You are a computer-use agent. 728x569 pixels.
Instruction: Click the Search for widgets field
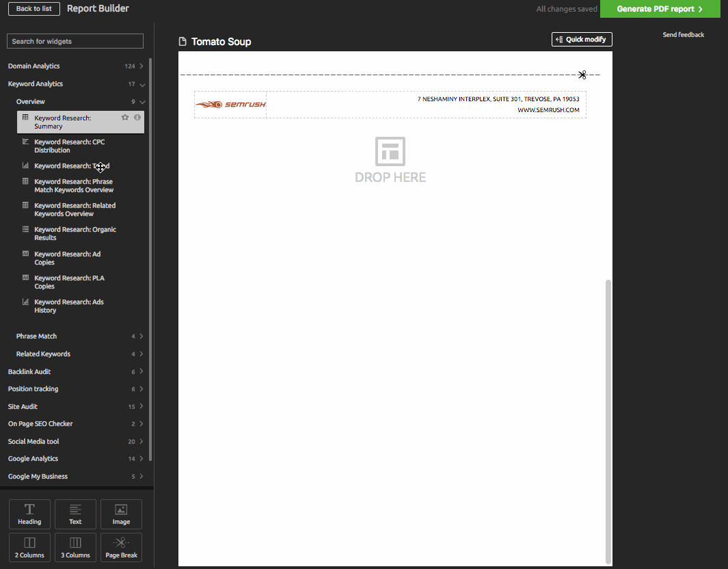pos(75,41)
